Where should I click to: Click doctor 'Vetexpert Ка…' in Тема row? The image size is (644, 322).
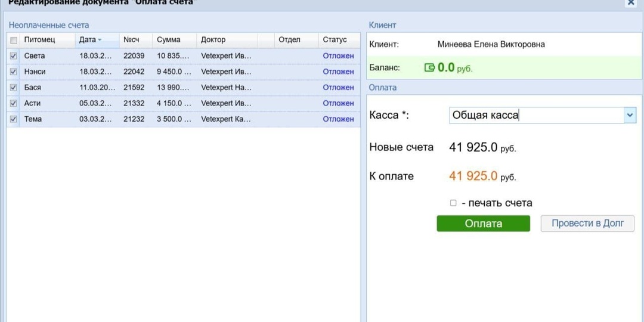(x=227, y=119)
